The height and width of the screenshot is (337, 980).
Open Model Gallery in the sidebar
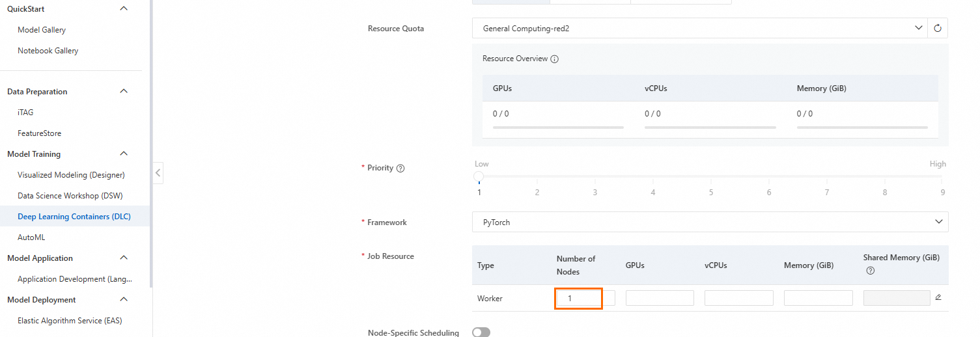42,30
